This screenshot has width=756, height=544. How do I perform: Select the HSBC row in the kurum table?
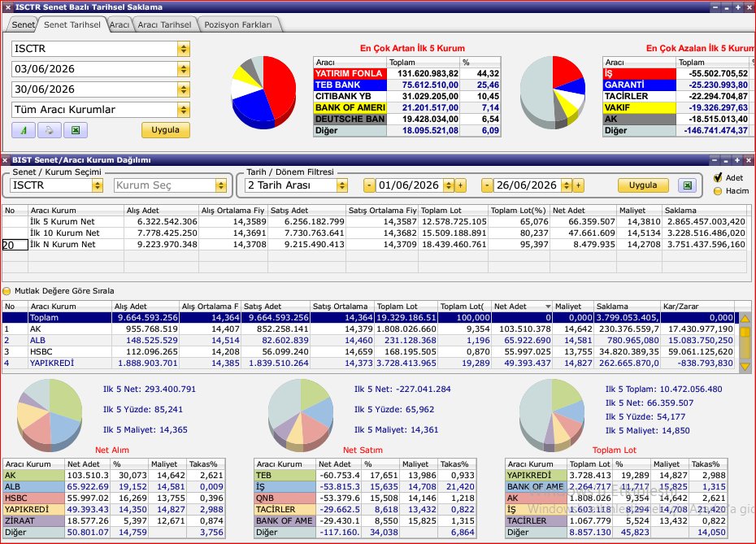click(x=368, y=352)
